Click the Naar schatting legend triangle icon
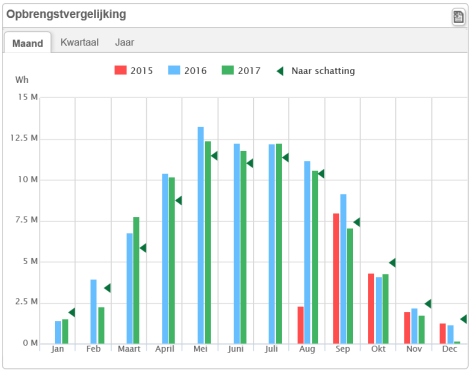Viewport: 471px width, 371px height. [x=280, y=71]
